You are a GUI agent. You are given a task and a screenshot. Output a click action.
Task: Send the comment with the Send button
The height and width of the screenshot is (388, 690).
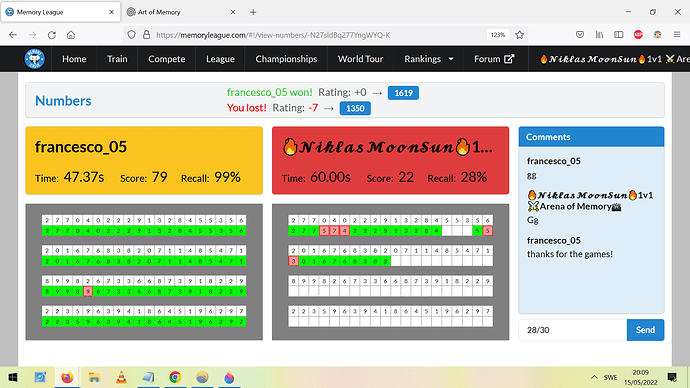(645, 330)
